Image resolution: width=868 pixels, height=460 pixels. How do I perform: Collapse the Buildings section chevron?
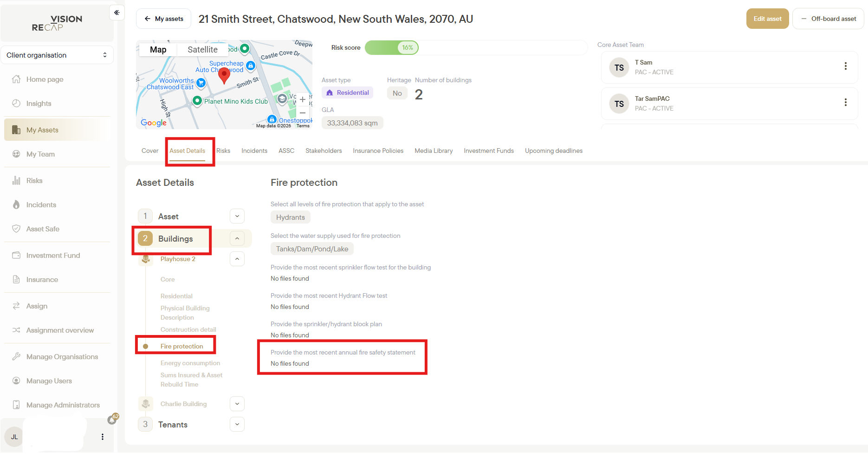tap(237, 238)
